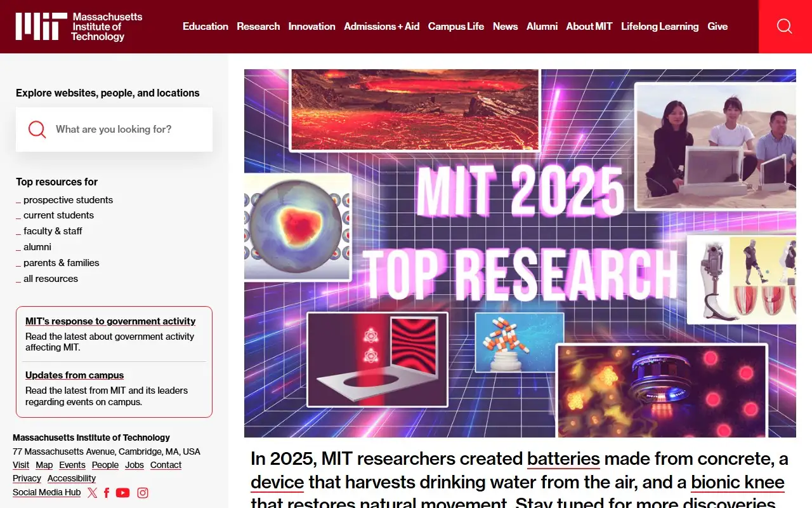This screenshot has width=812, height=508.
Task: Read MIT's response to government activity
Action: point(110,321)
